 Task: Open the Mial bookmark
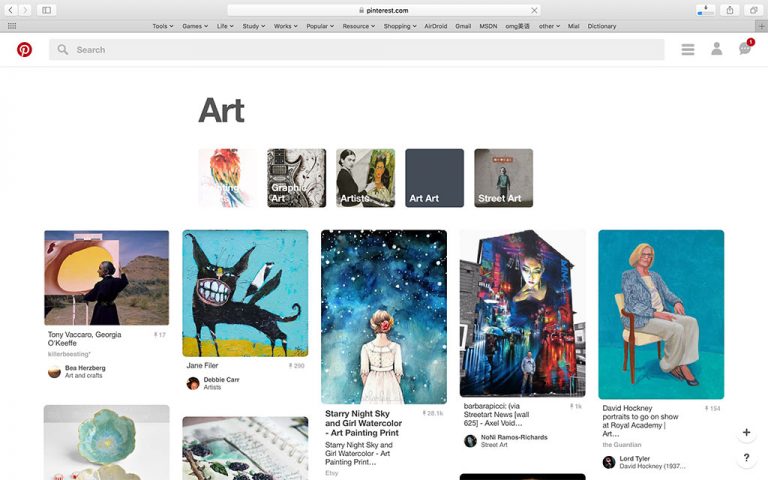coord(574,26)
